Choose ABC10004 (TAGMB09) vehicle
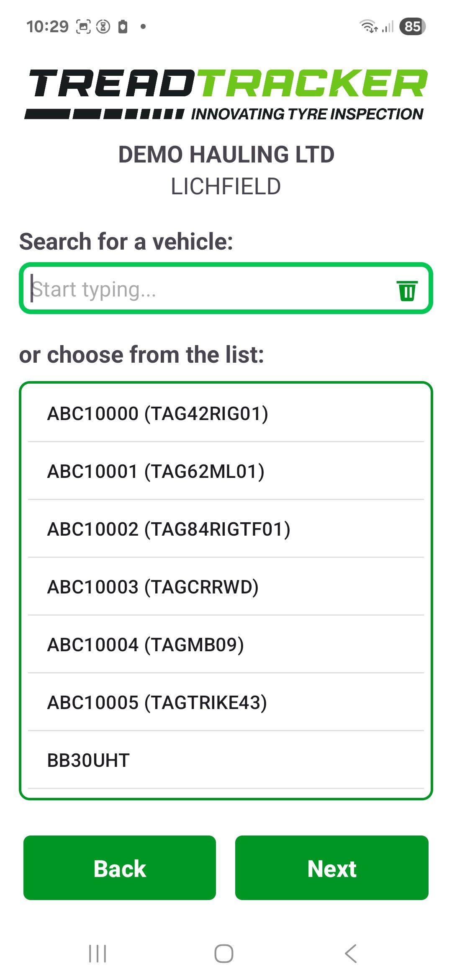Image resolution: width=452 pixels, height=980 pixels. coord(145,645)
